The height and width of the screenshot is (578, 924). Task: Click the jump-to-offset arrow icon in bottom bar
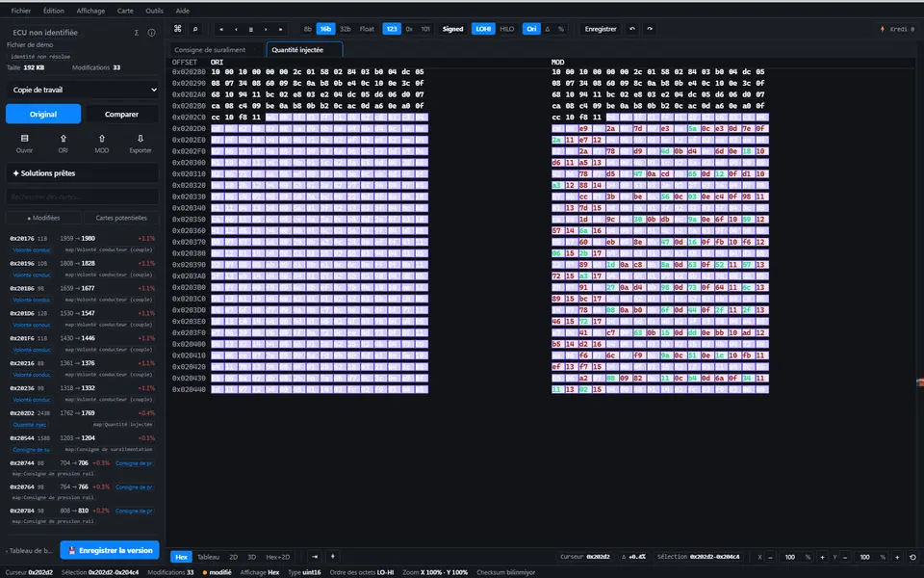point(315,556)
